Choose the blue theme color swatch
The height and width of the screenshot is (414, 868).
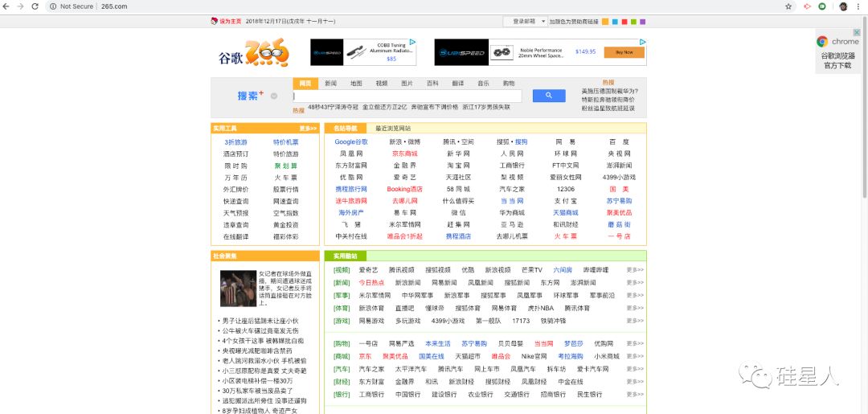click(615, 22)
